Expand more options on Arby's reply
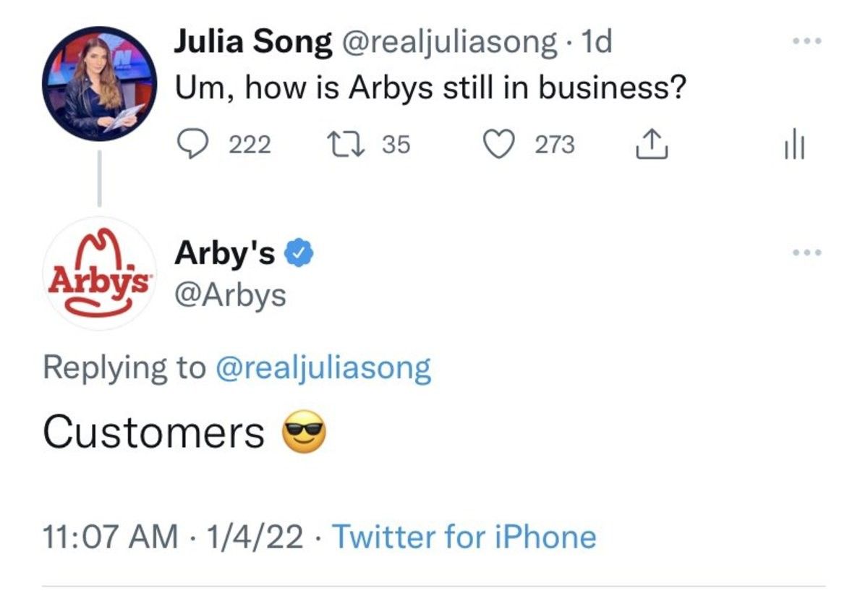This screenshot has height=591, width=868. pyautogui.click(x=806, y=253)
